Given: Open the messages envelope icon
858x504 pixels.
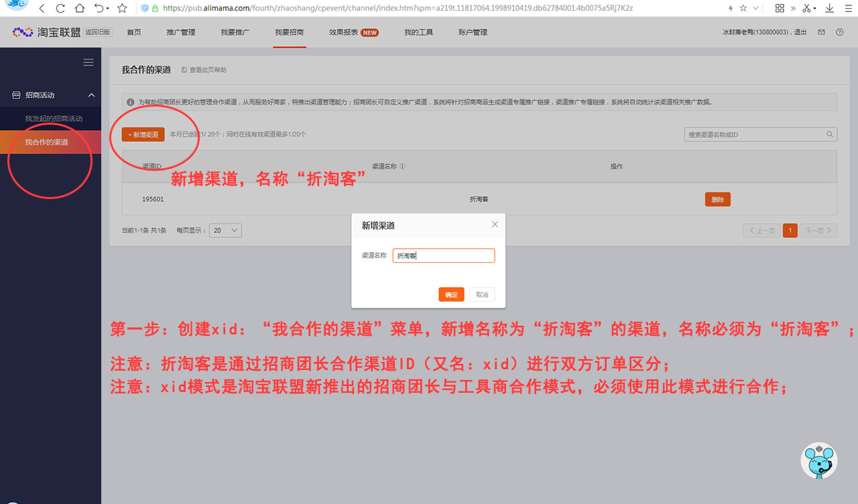Looking at the screenshot, I should coord(821,32).
